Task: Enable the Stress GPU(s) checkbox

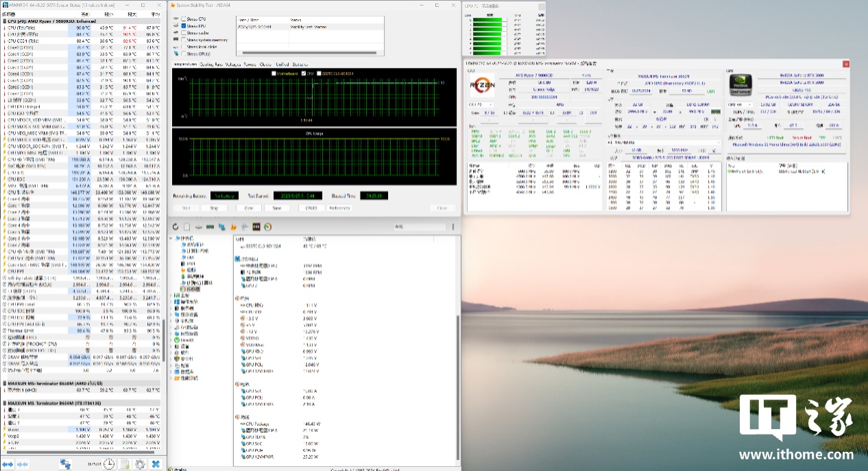Action: click(184, 53)
